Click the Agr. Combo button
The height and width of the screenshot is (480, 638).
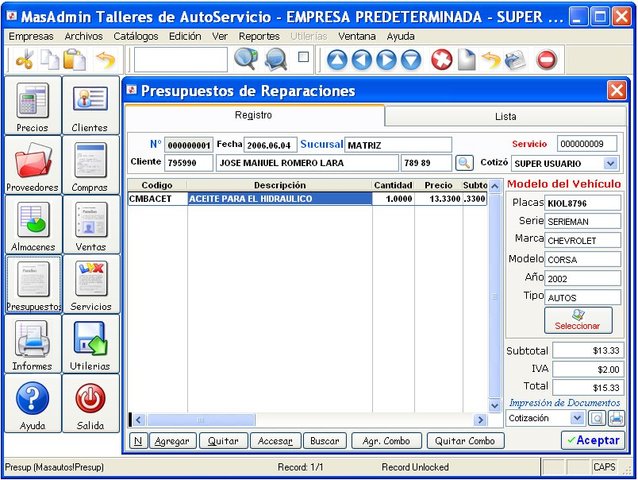coord(386,441)
